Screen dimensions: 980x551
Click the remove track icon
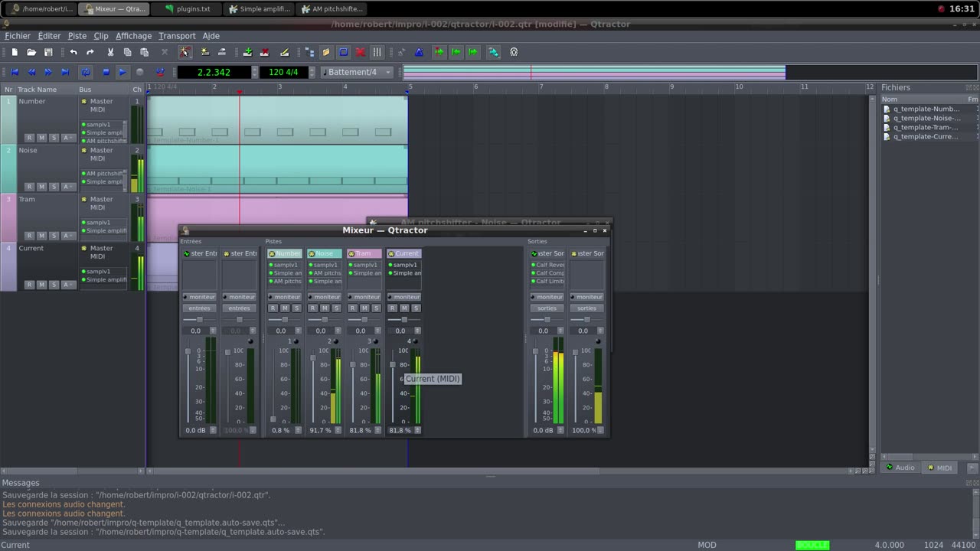point(264,52)
